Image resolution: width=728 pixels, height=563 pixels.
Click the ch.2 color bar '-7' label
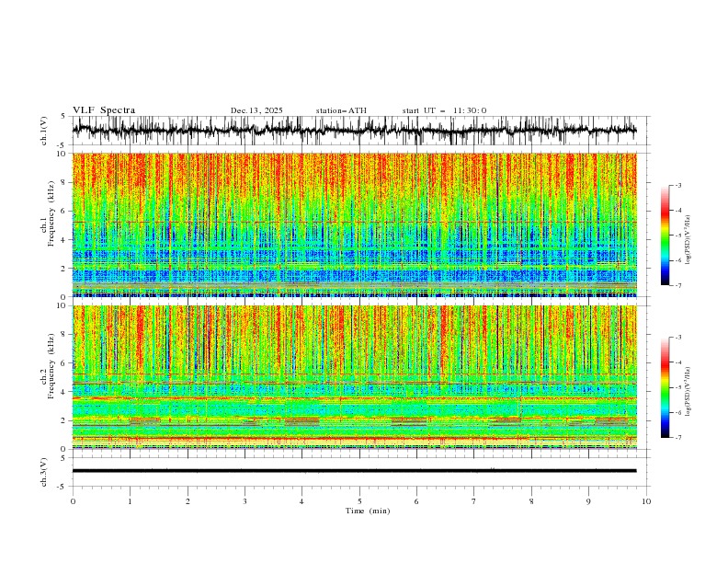click(x=677, y=438)
